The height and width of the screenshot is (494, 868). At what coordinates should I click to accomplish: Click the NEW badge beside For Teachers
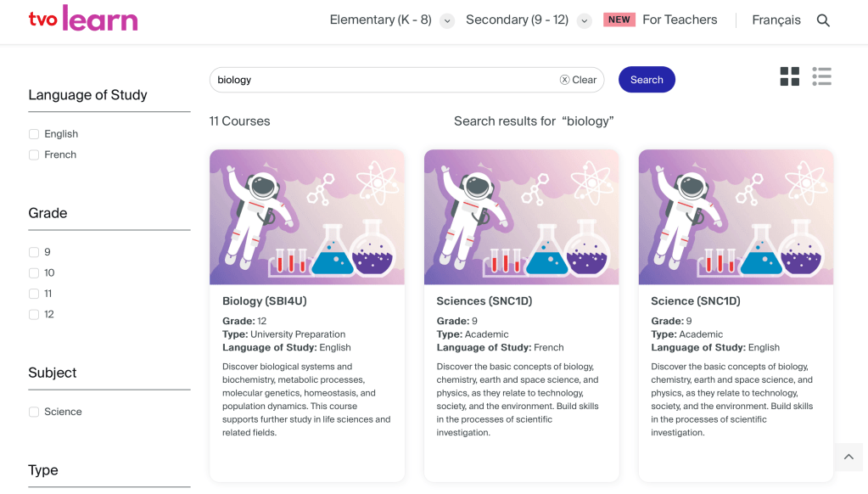click(x=619, y=20)
